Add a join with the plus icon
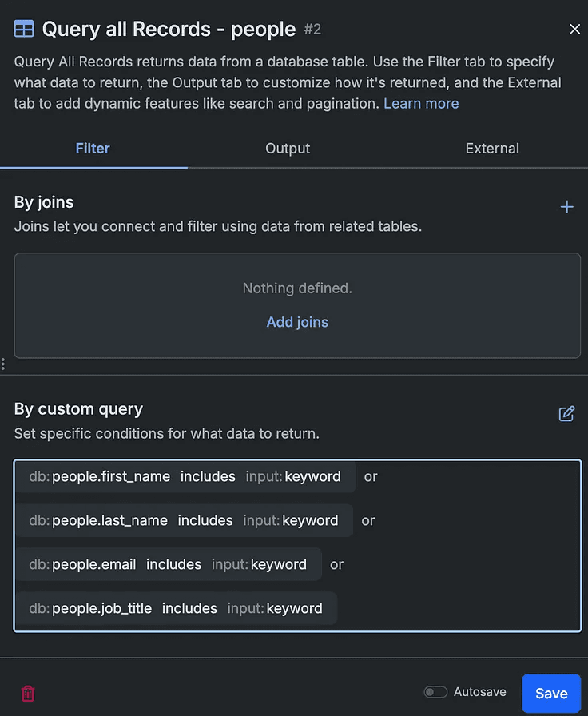The image size is (588, 716). coord(567,207)
